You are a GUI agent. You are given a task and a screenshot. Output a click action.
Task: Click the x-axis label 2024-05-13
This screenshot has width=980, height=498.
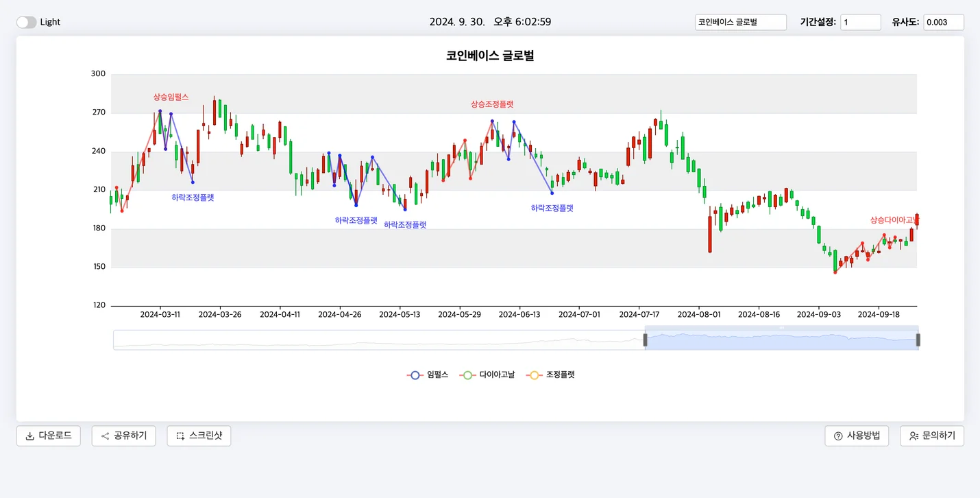coord(400,315)
